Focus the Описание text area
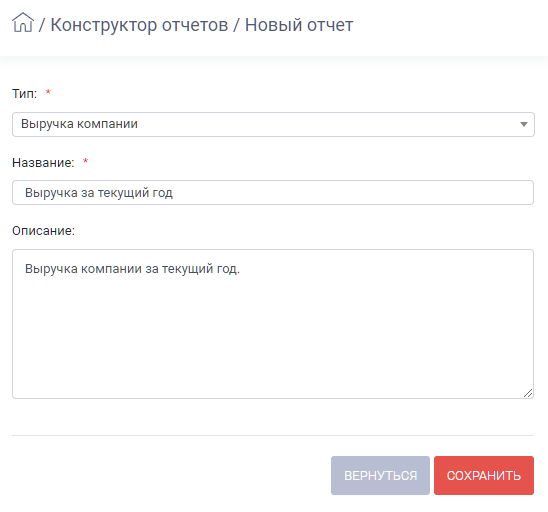The image size is (548, 512). 273,324
